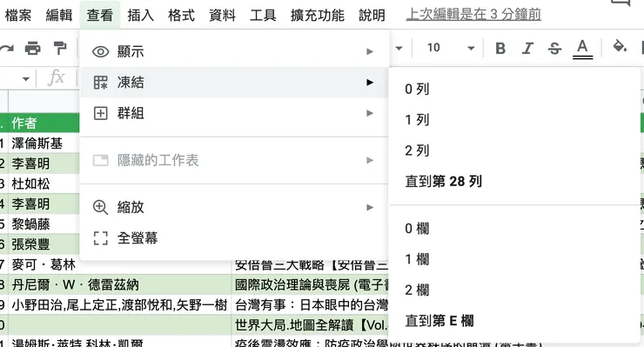Choose freeze 2 欄
The height and width of the screenshot is (347, 644).
515,290
